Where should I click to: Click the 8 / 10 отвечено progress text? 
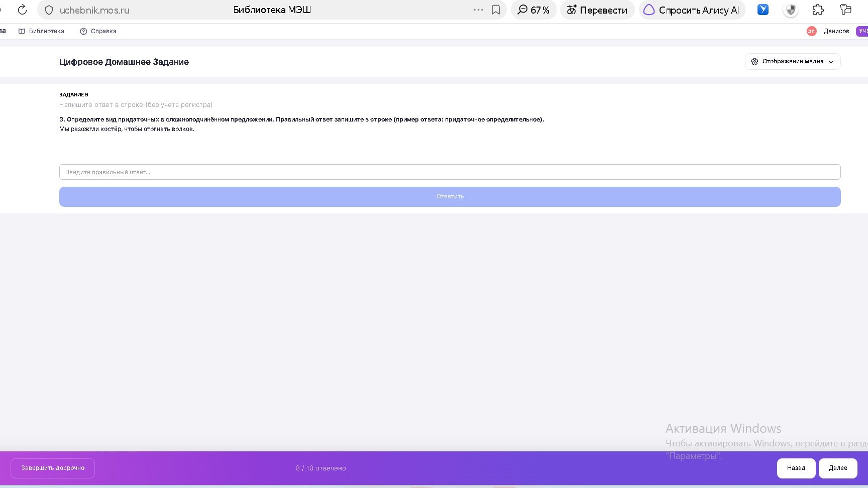[321, 468]
